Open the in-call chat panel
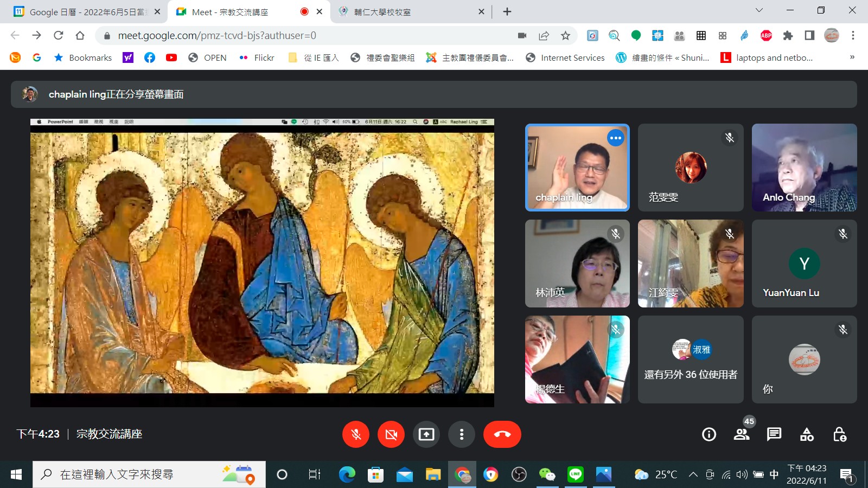 click(774, 434)
